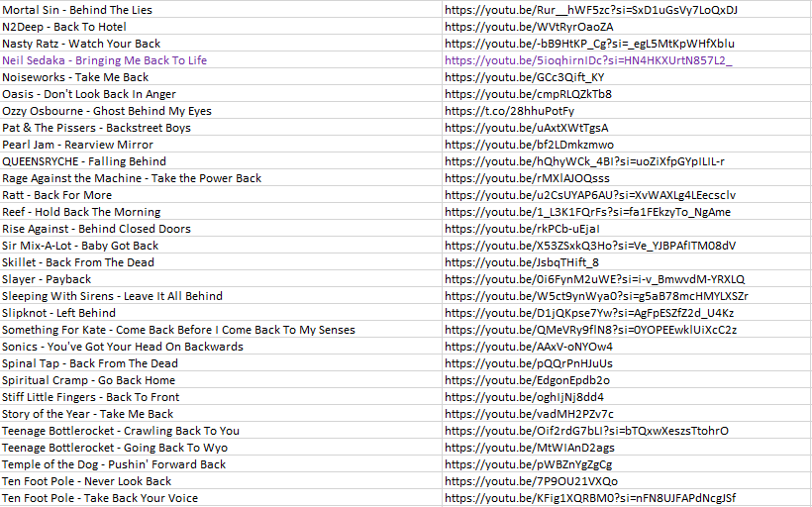Image resolution: width=812 pixels, height=507 pixels.
Task: Select the 'Slayer - Payback' cell
Action: (x=221, y=278)
